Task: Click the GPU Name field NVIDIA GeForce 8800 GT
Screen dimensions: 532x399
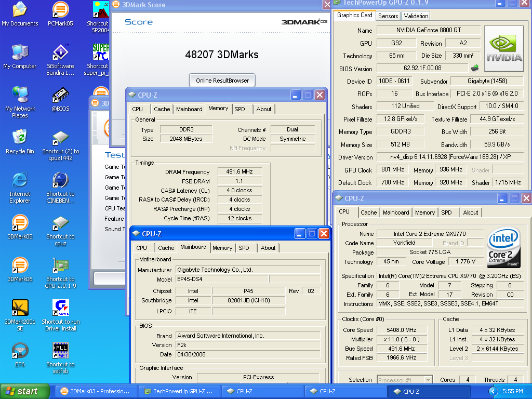Action: tap(429, 30)
